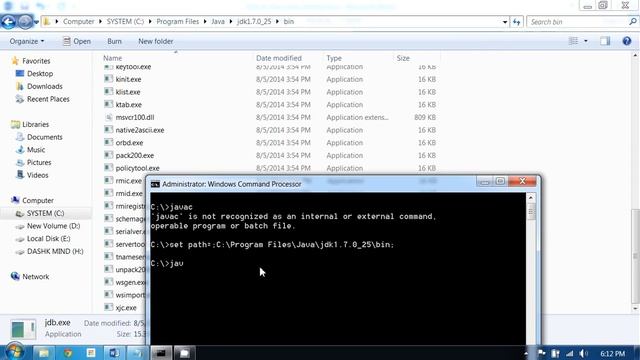Select native2ascii.exe in file list
Screen dimensions: 640x360
[x=140, y=130]
